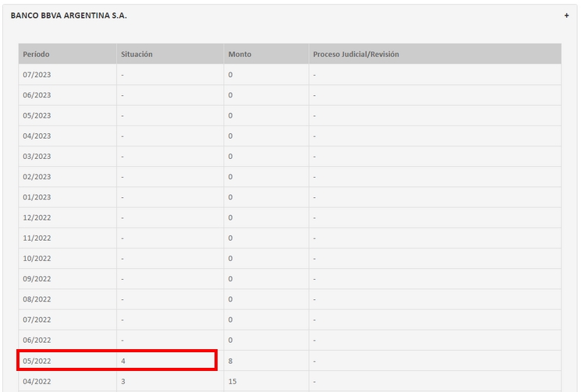
Task: Click the BANCO BBVA ARGENTINA S.A. heading
Action: coord(69,16)
